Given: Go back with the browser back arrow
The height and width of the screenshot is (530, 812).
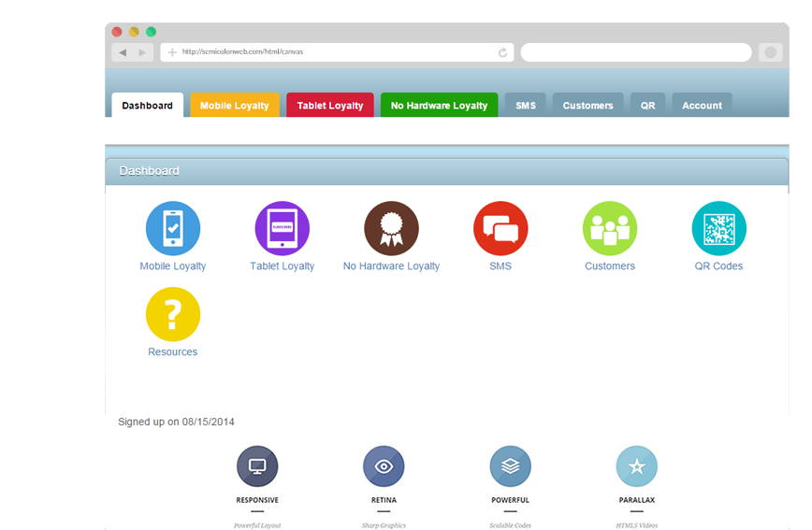Looking at the screenshot, I should [x=123, y=52].
